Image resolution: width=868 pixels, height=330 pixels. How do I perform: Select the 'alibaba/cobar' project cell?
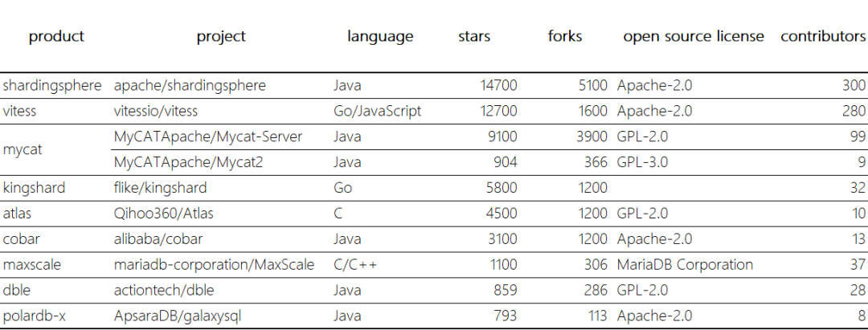click(x=158, y=238)
